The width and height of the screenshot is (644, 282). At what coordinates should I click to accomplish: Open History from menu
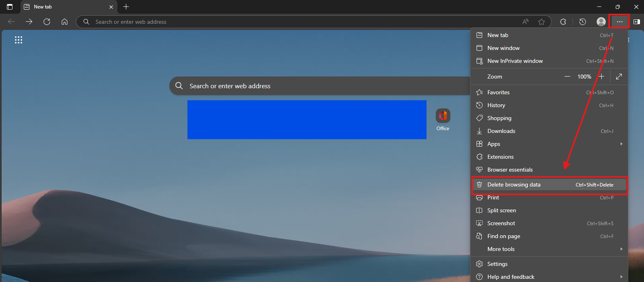click(x=549, y=105)
